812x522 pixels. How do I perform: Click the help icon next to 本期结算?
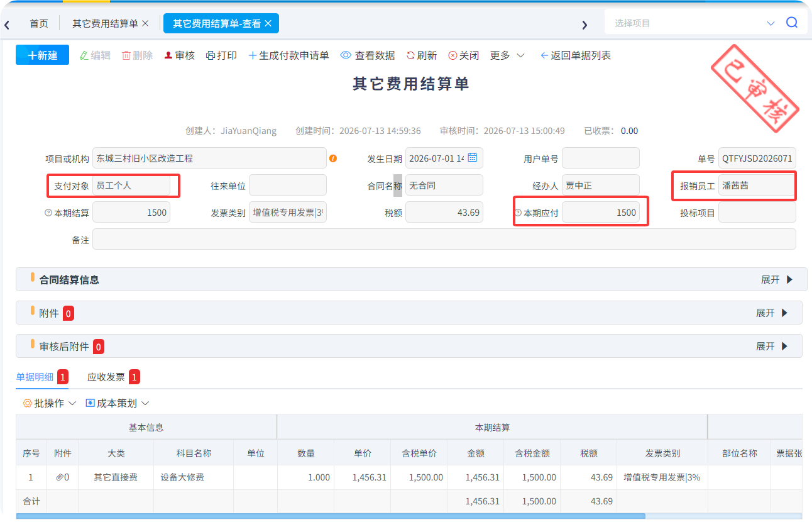coord(48,213)
